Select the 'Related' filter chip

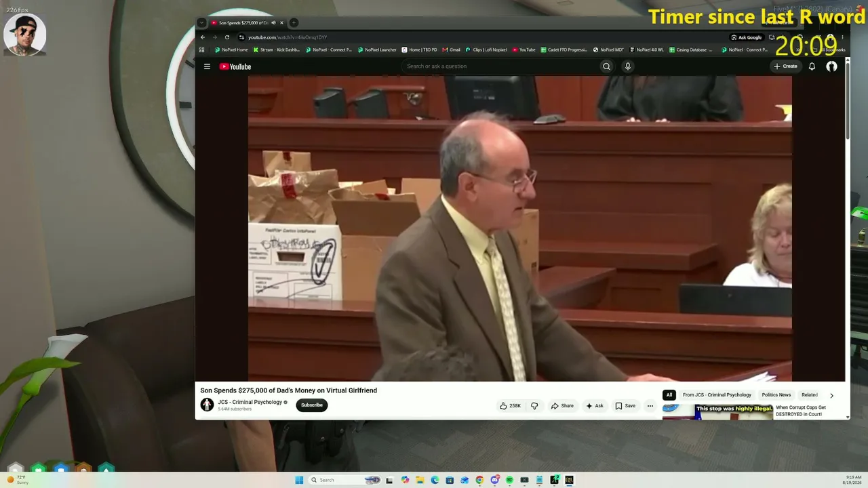(810, 395)
